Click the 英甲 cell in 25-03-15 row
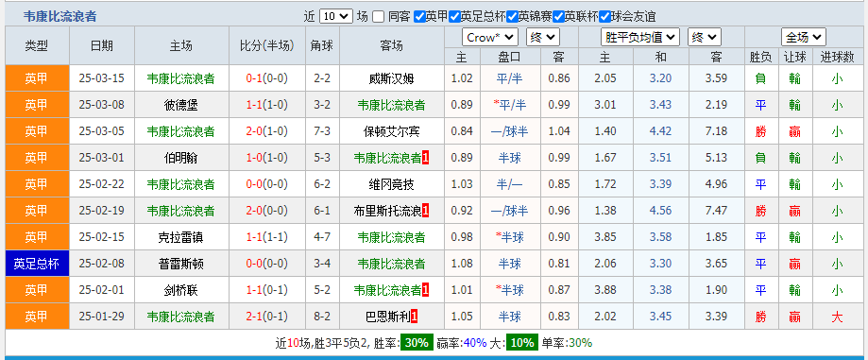This screenshot has height=360, width=868. coord(37,78)
